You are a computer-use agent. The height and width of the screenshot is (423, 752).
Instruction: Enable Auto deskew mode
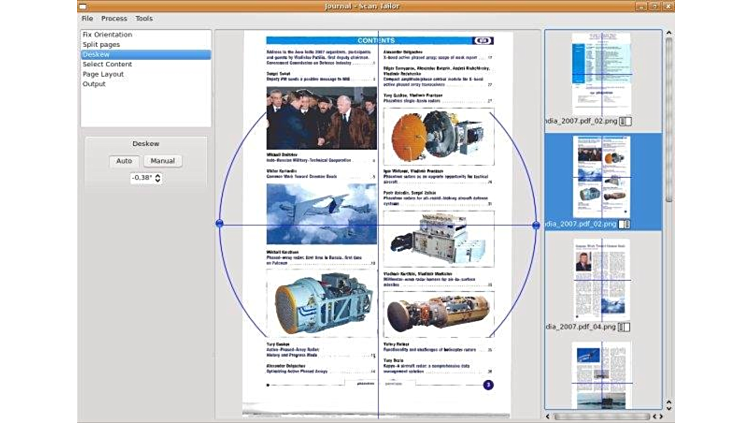124,161
